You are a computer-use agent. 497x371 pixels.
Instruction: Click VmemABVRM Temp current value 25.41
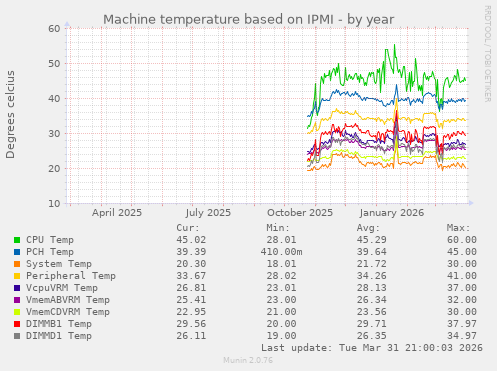pyautogui.click(x=191, y=300)
